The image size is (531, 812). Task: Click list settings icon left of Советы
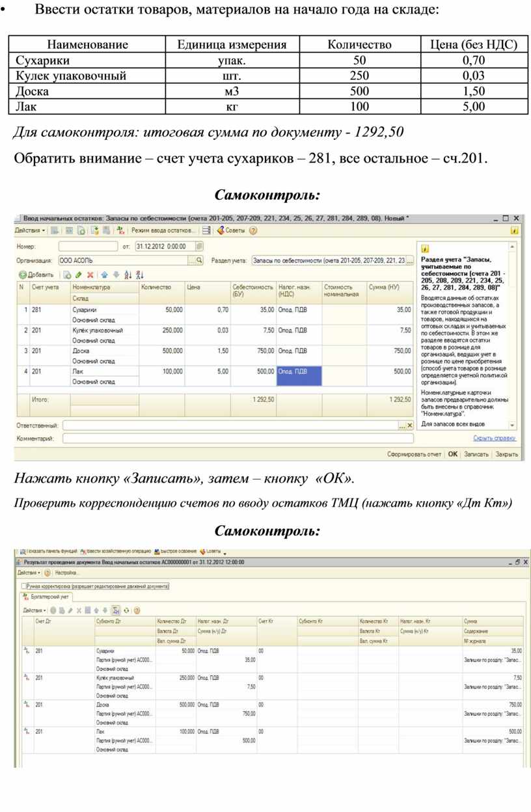point(206,230)
